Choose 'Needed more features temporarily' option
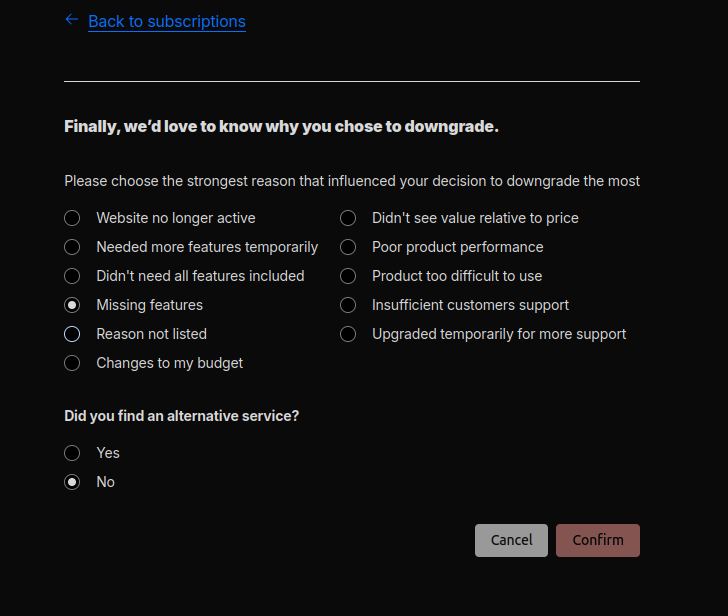Image resolution: width=728 pixels, height=616 pixels. (72, 247)
